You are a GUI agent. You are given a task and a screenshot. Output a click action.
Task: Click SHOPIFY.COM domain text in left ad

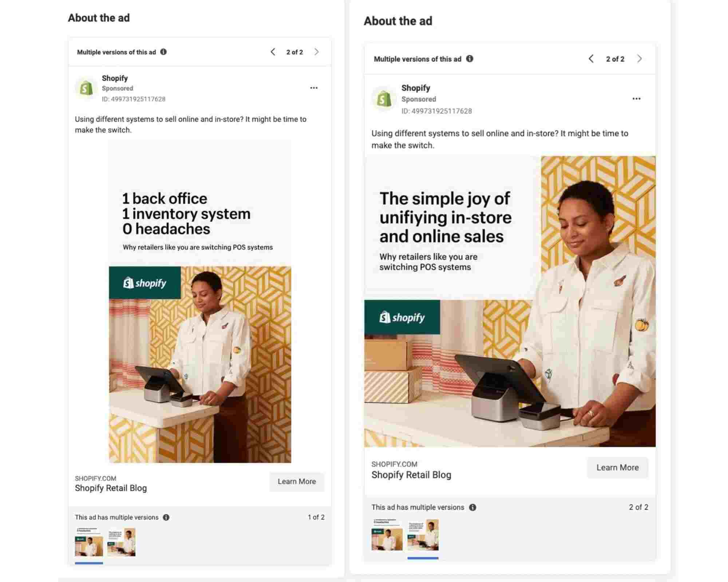coord(95,478)
